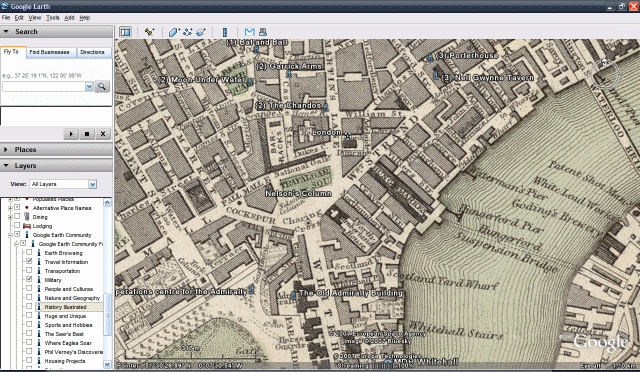This screenshot has width=640, height=372.
Task: Add a placemark with the pushpin icon
Action: pyautogui.click(x=149, y=32)
